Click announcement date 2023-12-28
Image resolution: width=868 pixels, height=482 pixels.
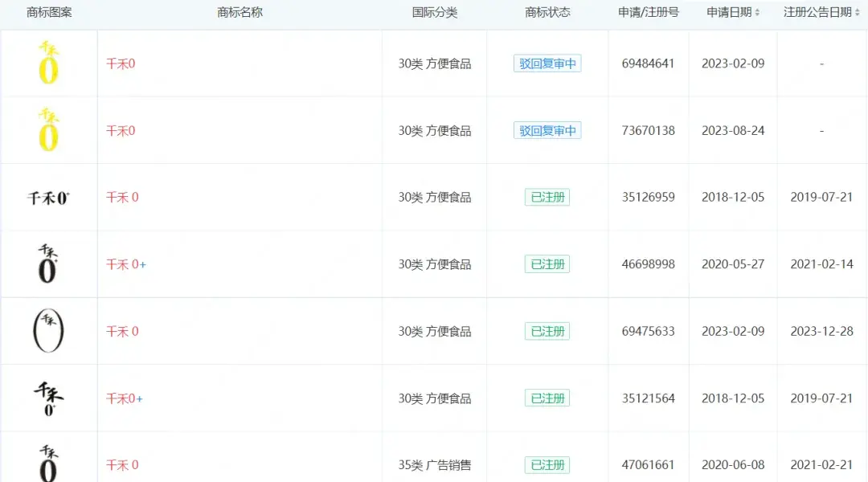click(x=821, y=332)
